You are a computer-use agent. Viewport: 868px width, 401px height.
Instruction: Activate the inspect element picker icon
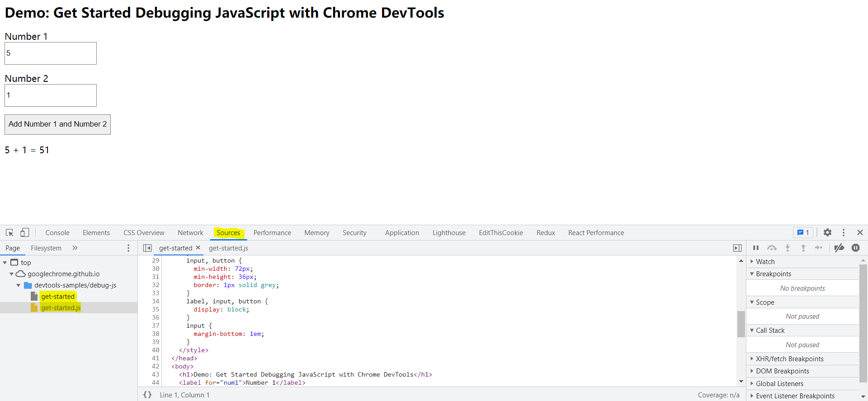pyautogui.click(x=9, y=232)
